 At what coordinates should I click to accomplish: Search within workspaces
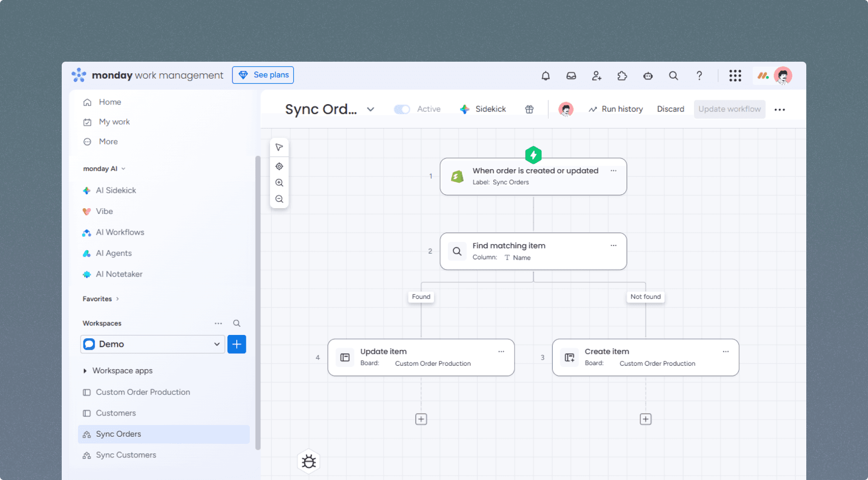click(x=237, y=323)
